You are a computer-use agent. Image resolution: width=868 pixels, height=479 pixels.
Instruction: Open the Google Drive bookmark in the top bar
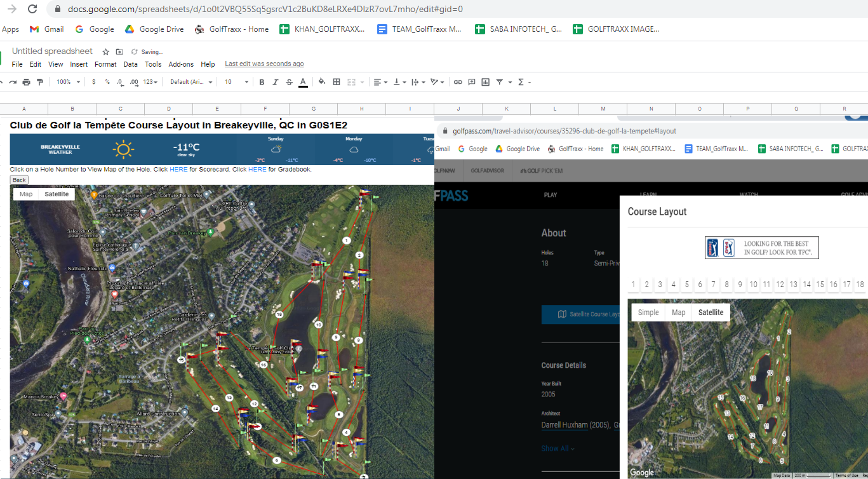154,29
